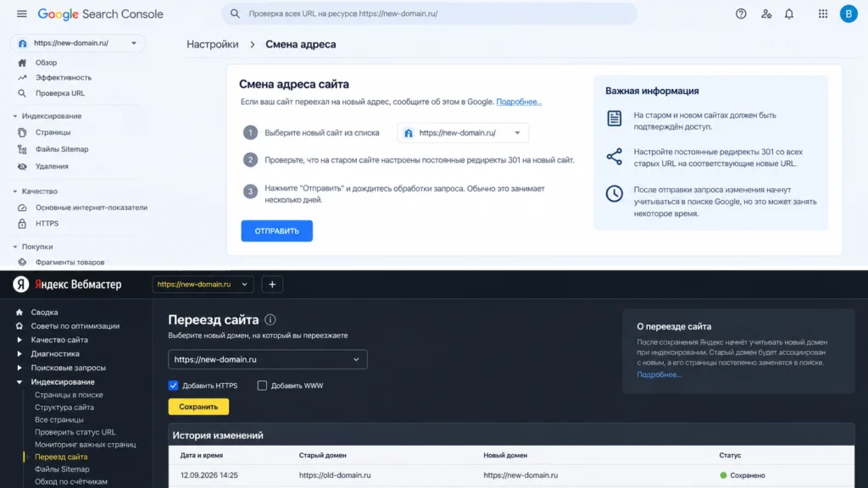Open the Help question mark icon
This screenshot has width=868, height=488.
tap(741, 14)
